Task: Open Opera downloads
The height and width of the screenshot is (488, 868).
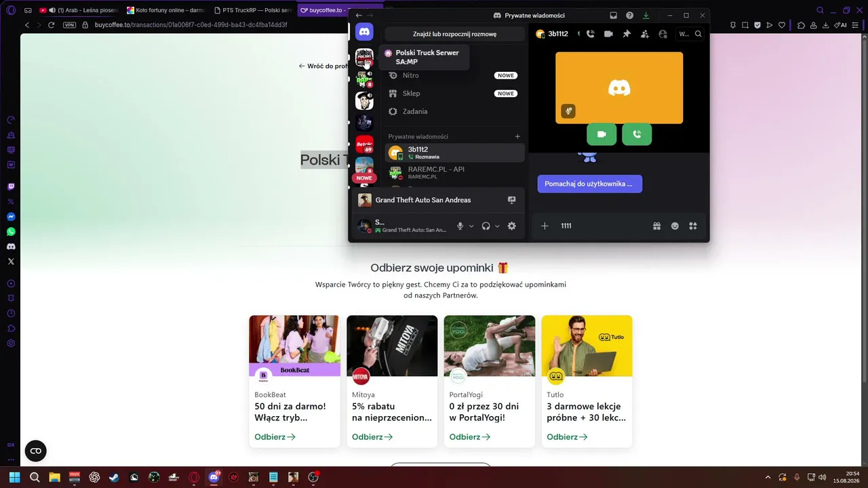Action: pos(825,25)
